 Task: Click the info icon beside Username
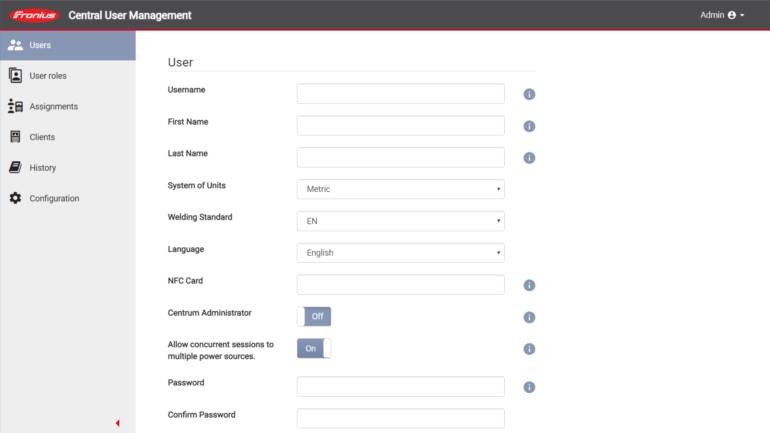pos(529,94)
